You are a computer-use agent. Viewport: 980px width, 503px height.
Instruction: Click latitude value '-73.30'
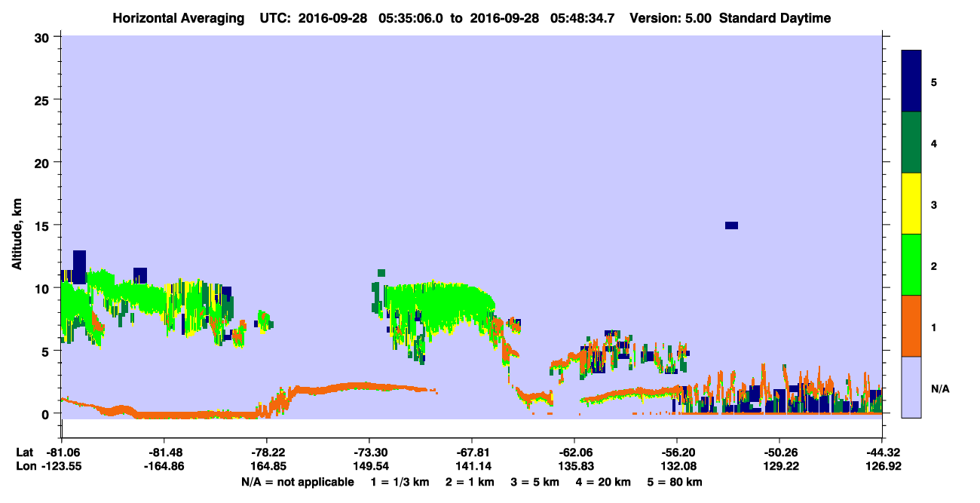369,452
